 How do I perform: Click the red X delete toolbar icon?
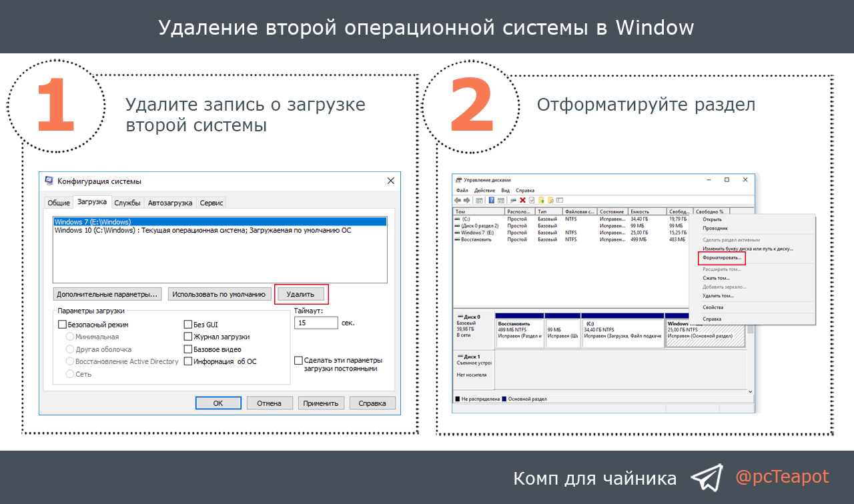523,200
